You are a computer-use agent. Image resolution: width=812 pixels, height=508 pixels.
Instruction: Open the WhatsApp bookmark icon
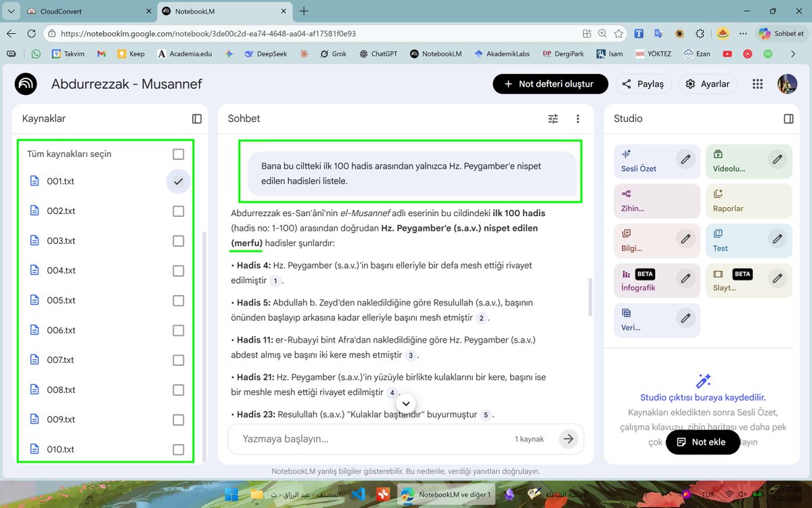(36, 54)
